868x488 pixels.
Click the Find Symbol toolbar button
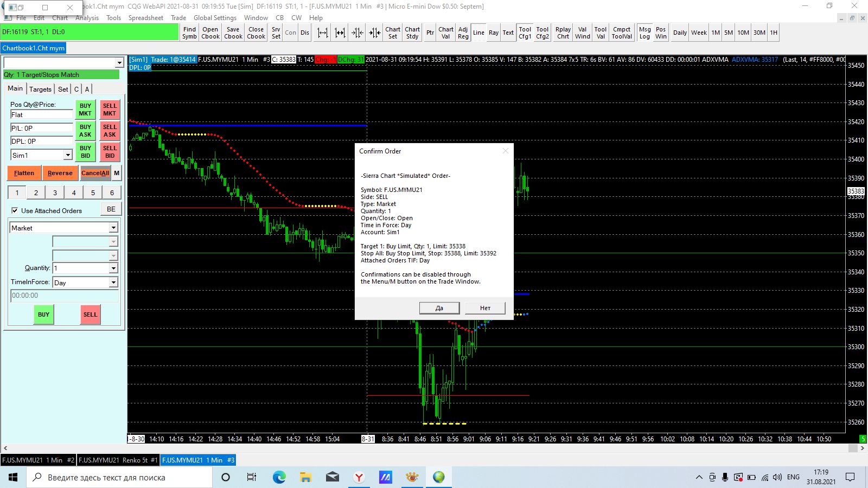click(189, 33)
